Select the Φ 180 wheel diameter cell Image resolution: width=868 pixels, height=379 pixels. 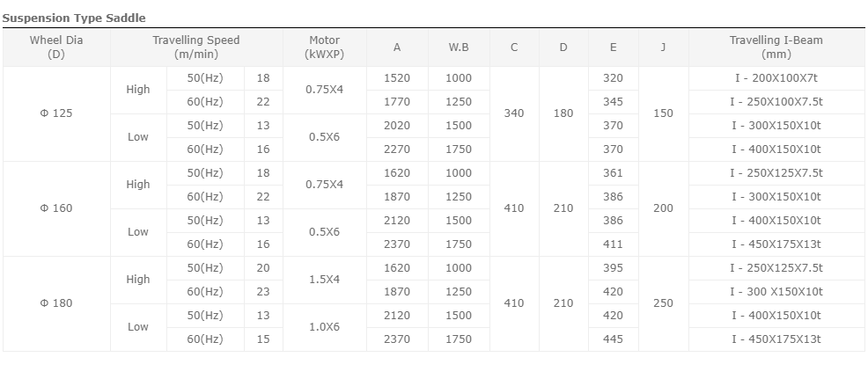[x=56, y=303]
